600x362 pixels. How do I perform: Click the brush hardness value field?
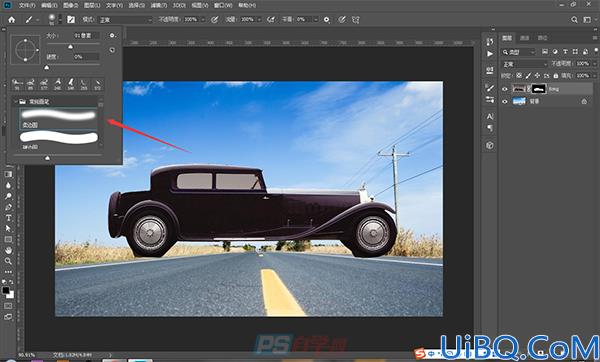click(86, 57)
